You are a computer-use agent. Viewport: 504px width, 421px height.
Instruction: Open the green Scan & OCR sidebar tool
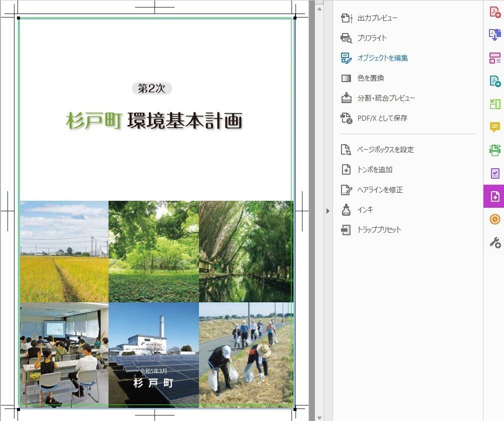(495, 150)
